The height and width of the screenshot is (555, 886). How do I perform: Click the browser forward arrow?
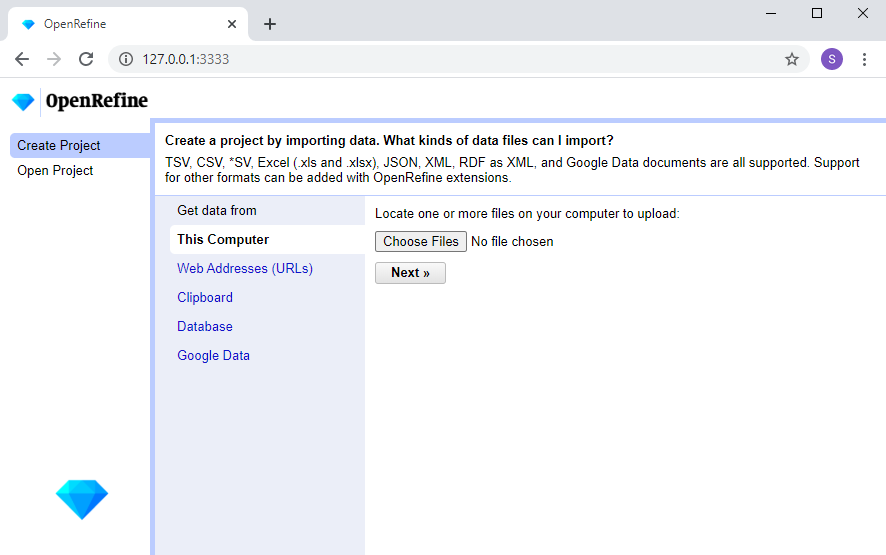click(54, 59)
